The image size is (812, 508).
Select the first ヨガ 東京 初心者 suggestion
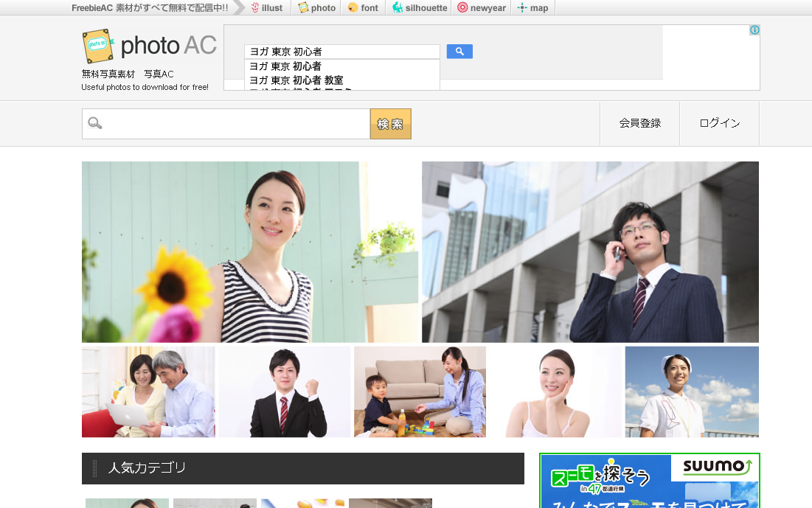click(x=285, y=66)
